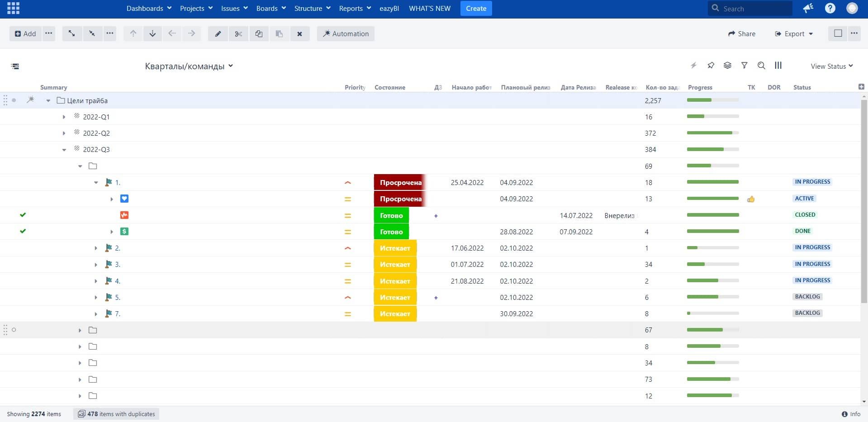Viewport: 868px width, 422px height.
Task: Click the Automation button
Action: [x=346, y=34]
